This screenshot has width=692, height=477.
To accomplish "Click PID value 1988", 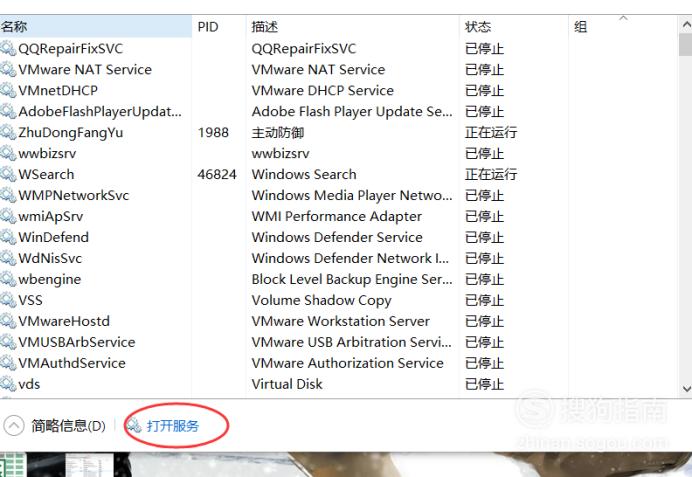I will click(x=213, y=132).
